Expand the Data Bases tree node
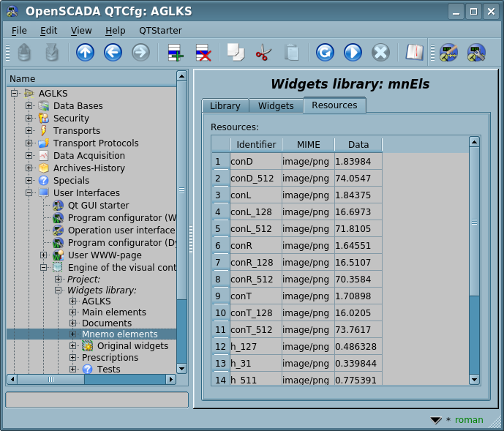This screenshot has height=431, width=504. (x=29, y=106)
